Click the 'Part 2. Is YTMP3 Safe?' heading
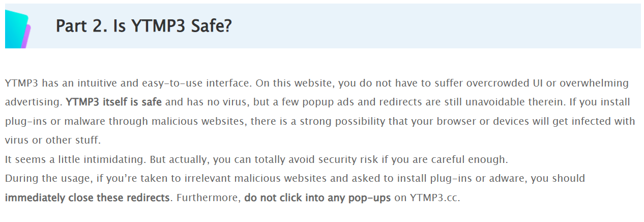This screenshot has height=222, width=644. (143, 25)
